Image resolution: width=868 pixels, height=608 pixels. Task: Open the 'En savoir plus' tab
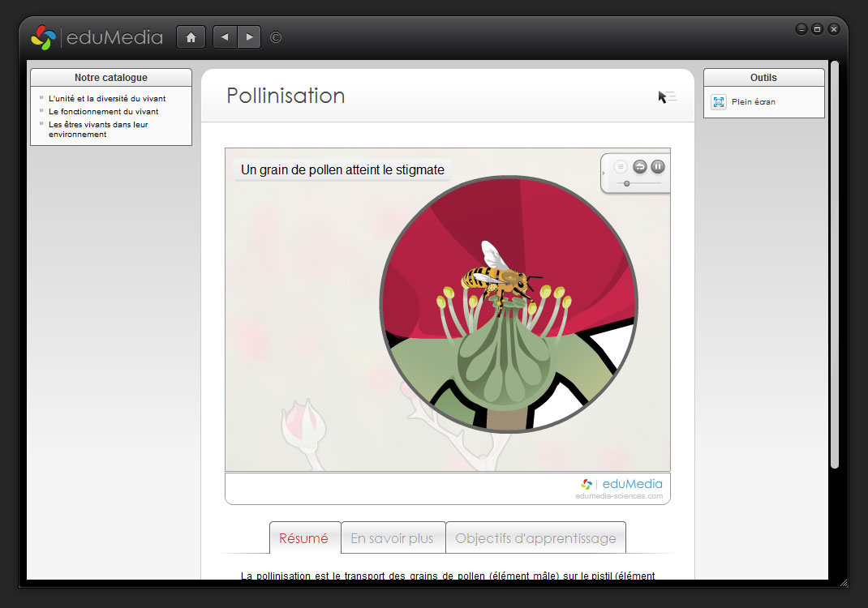tap(392, 538)
